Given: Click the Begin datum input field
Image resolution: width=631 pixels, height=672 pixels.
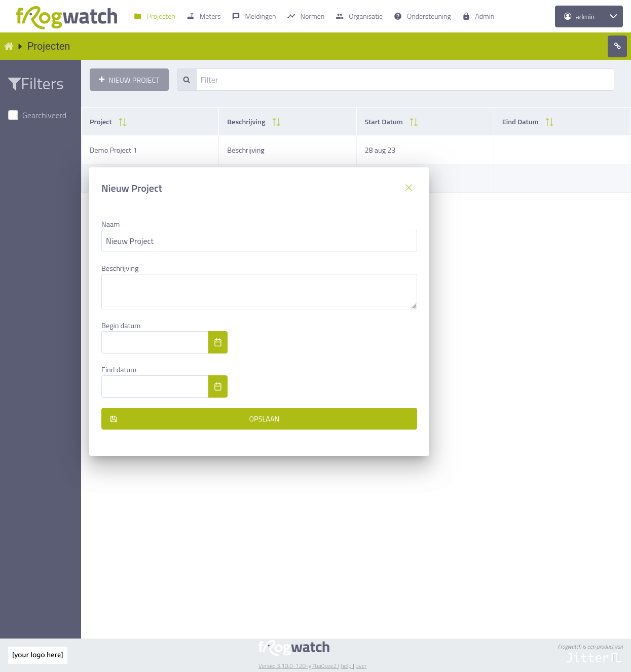Looking at the screenshot, I should (155, 342).
